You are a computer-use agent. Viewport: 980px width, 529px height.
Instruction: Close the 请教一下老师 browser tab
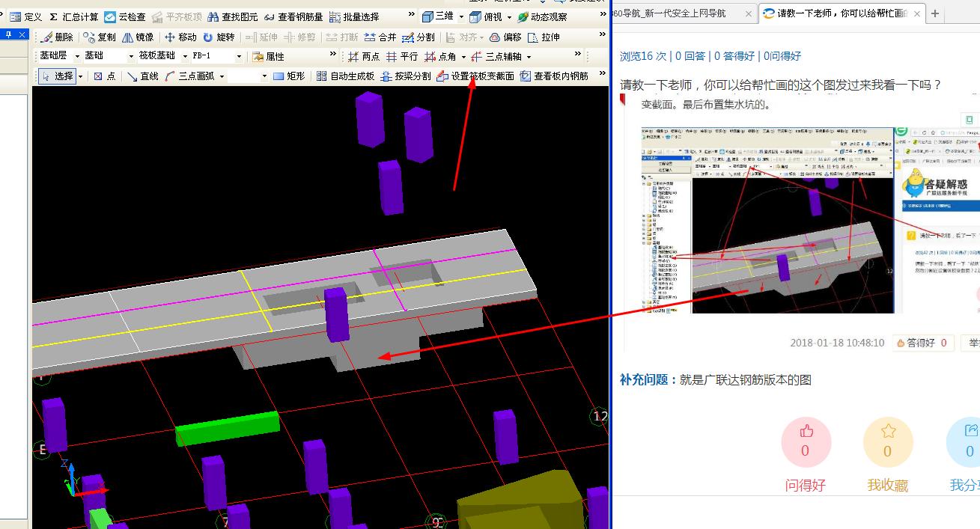pyautogui.click(x=916, y=13)
